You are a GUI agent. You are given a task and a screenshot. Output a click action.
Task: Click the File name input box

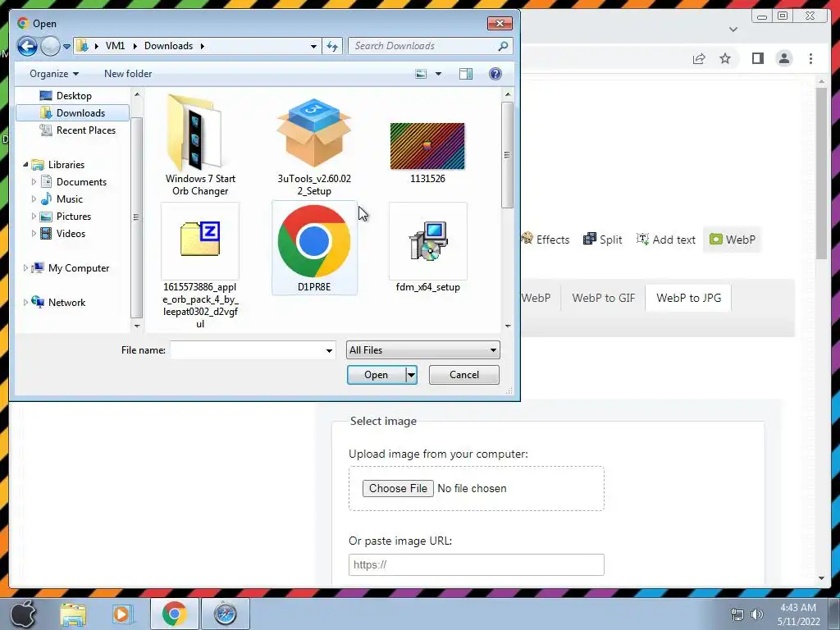click(x=246, y=350)
